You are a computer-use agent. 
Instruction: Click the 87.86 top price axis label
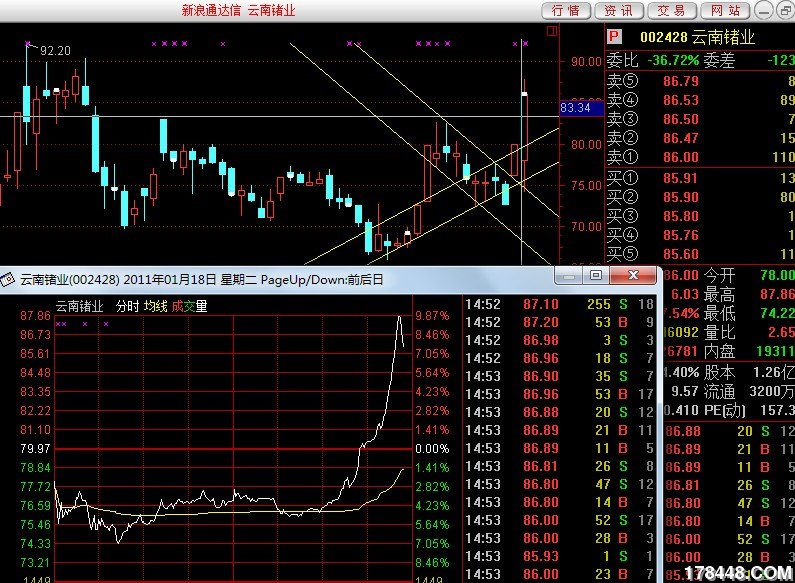click(x=35, y=316)
